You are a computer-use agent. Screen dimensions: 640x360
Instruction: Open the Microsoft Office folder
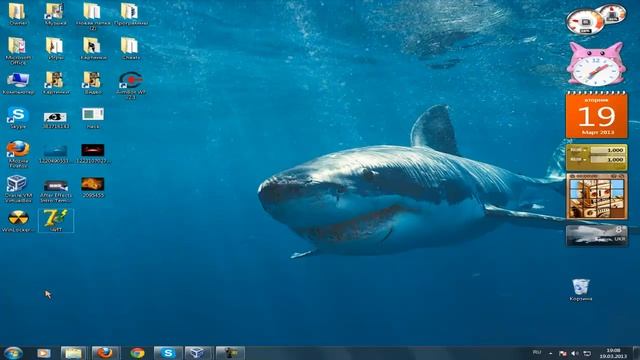pos(18,50)
